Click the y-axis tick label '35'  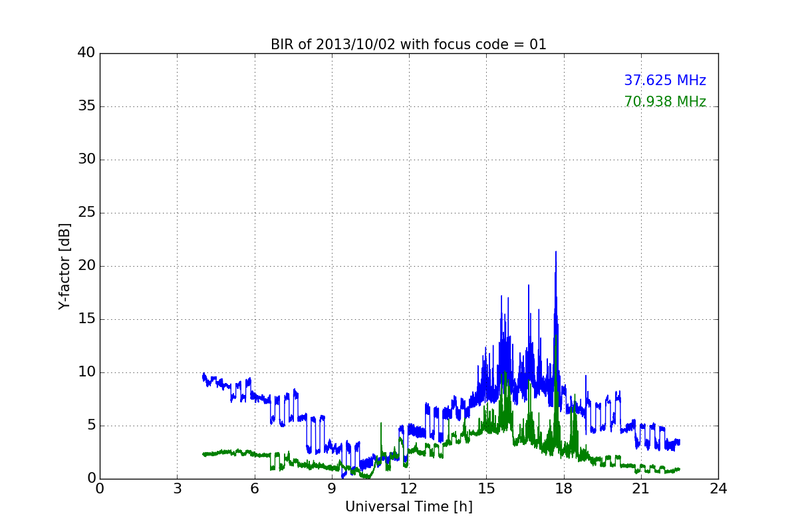86,106
